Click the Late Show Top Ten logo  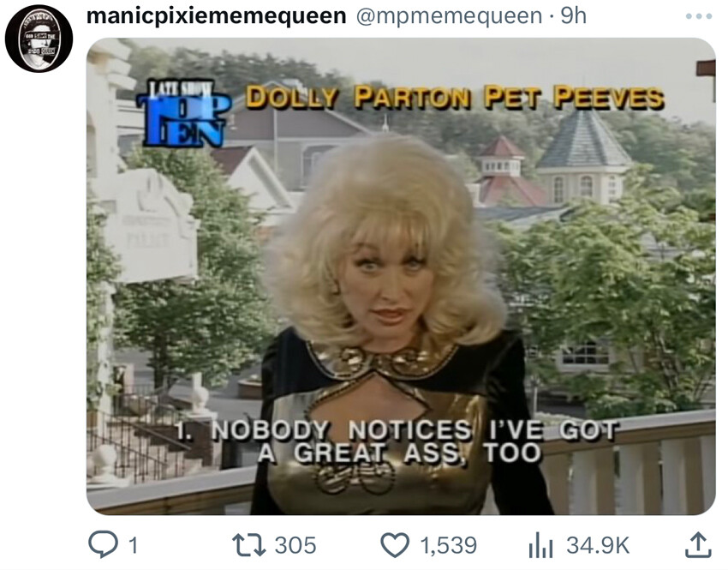pos(184,112)
